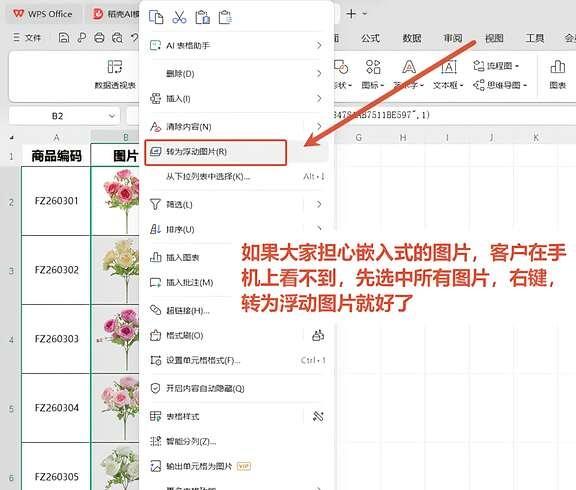Switch to the 工具 ribbon tab

534,38
